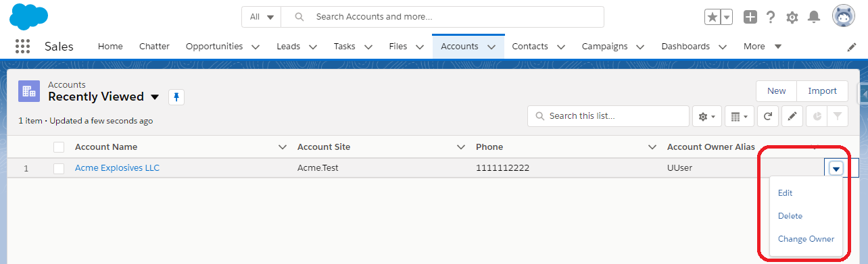Open the global actions plus icon
Viewport: 868px width, 264px height.
point(750,17)
